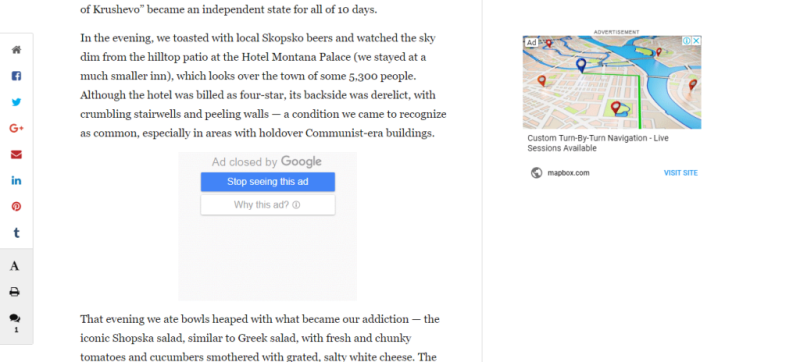Print the article using printer icon
The height and width of the screenshot is (362, 800).
15,292
